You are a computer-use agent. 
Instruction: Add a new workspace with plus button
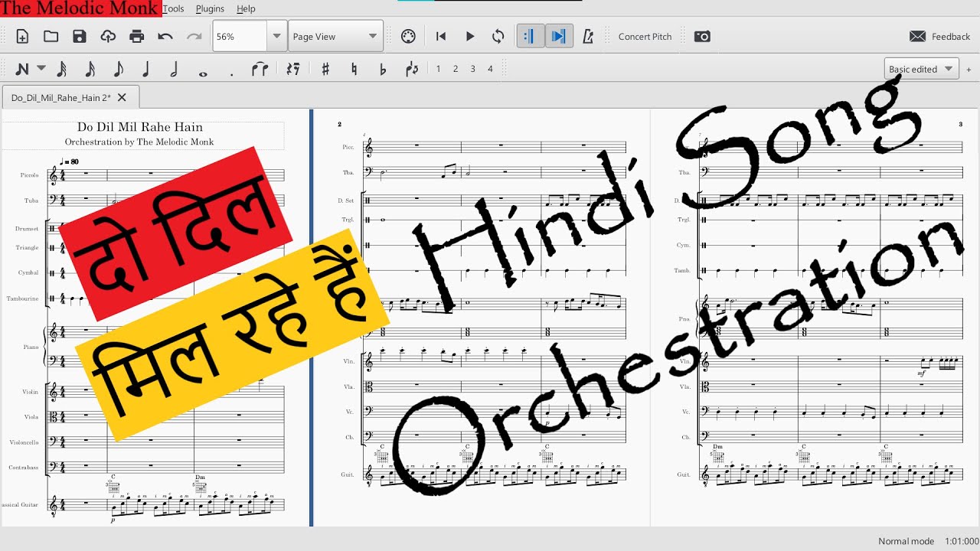pyautogui.click(x=969, y=69)
